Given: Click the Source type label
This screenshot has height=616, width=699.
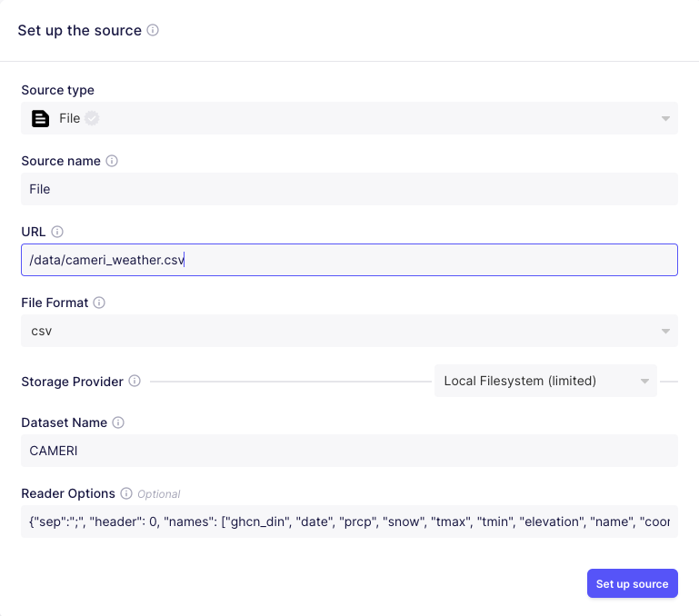Looking at the screenshot, I should coord(57,90).
